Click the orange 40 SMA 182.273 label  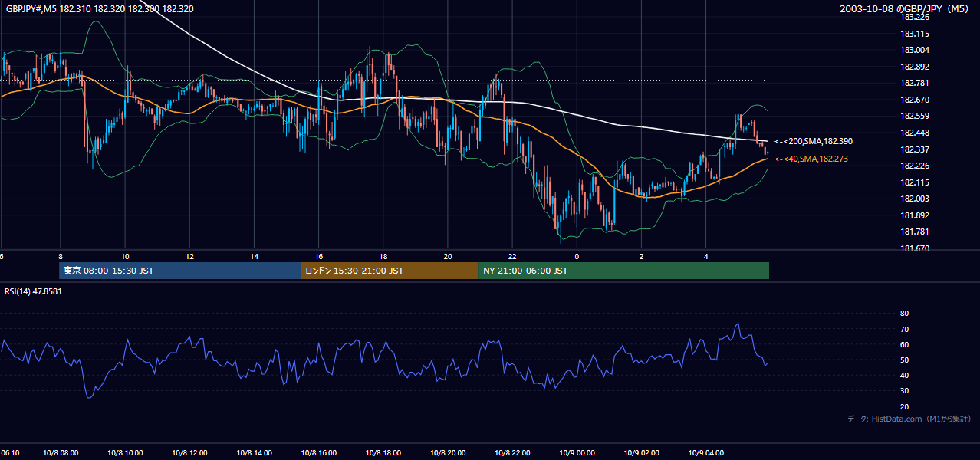(x=811, y=159)
